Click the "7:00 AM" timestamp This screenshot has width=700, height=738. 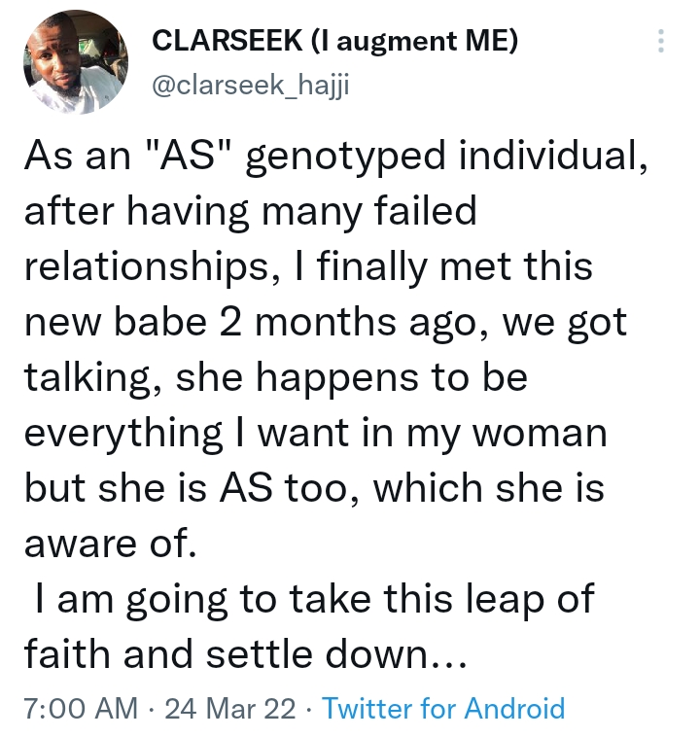(80, 708)
